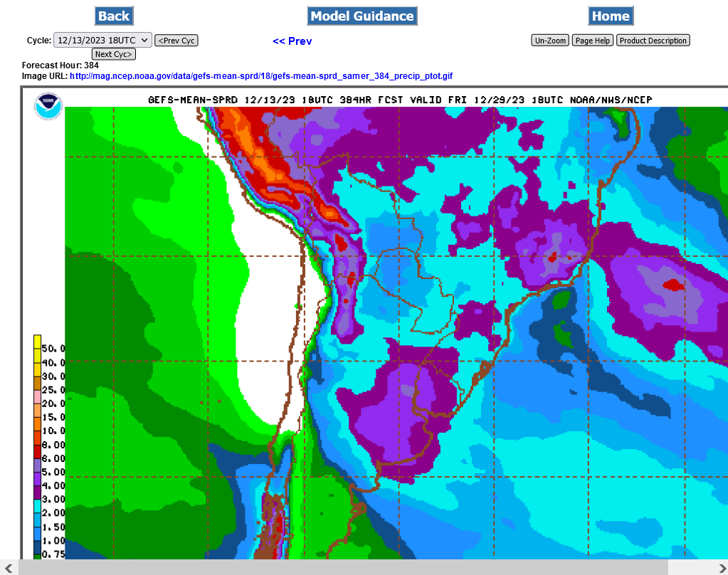
Task: Click the horizontal scrollbar track
Action: [x=342, y=567]
